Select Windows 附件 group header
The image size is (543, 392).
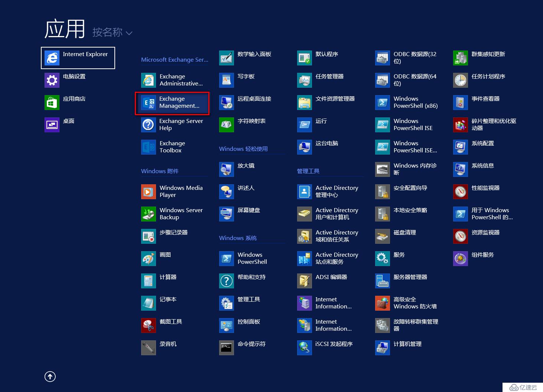point(160,171)
